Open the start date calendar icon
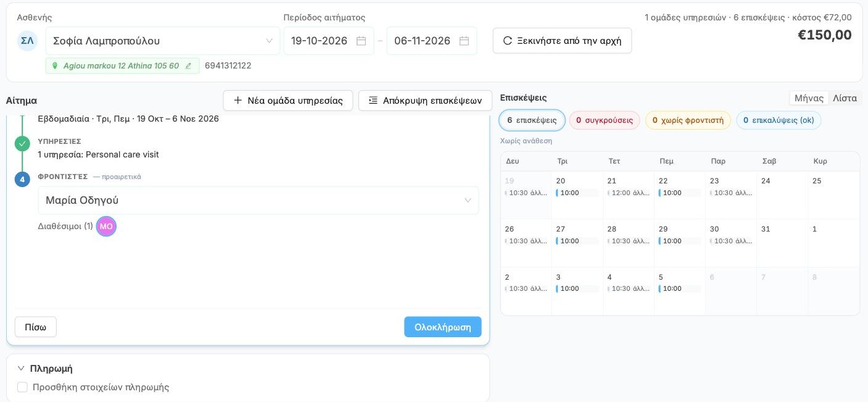This screenshot has width=868, height=402. [362, 41]
